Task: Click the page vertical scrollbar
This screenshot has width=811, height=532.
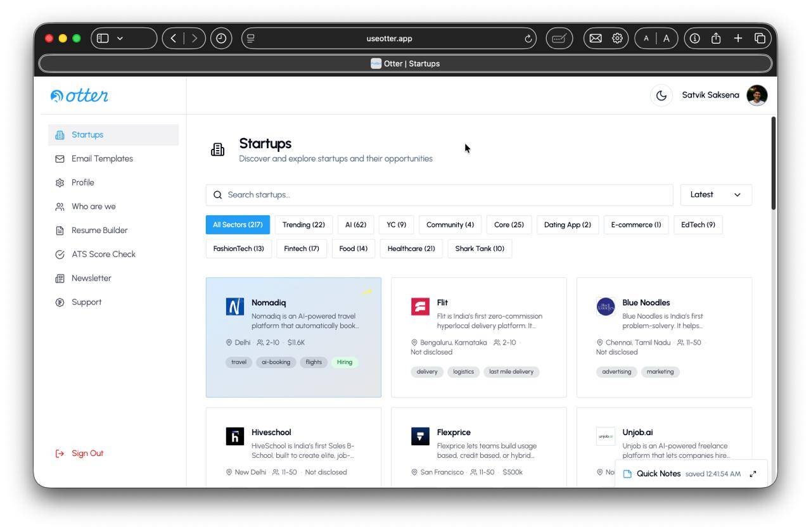Action: 773,163
